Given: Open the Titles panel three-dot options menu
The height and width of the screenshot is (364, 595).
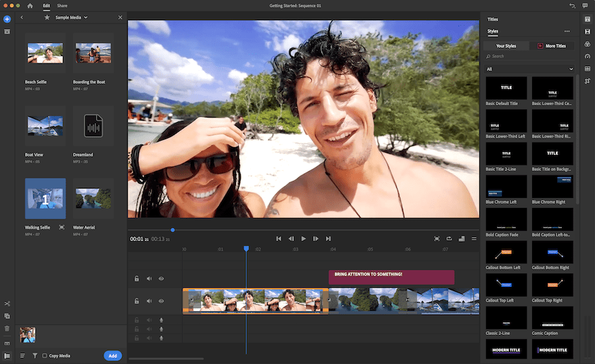Looking at the screenshot, I should point(567,32).
